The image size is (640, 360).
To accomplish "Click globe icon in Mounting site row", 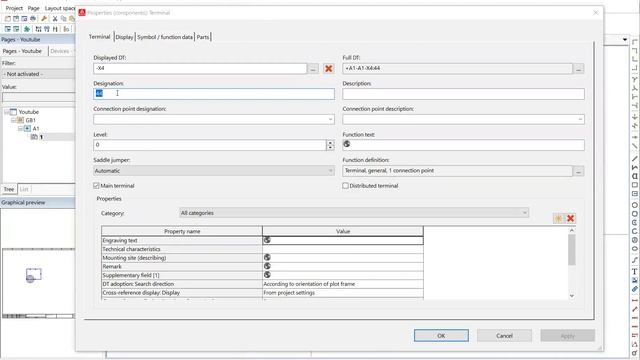I will 267,257.
